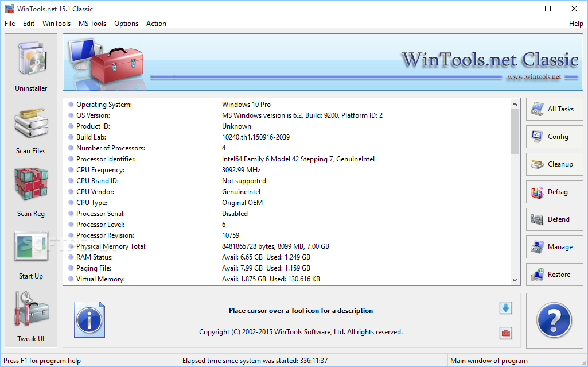This screenshot has height=367, width=588.
Task: Select the Paging File row label
Action: (x=94, y=268)
